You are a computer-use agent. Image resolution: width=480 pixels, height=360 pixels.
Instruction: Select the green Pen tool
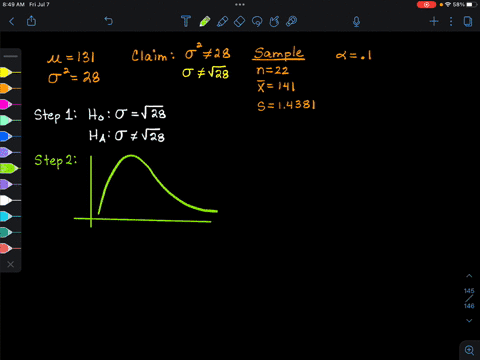(x=205, y=21)
